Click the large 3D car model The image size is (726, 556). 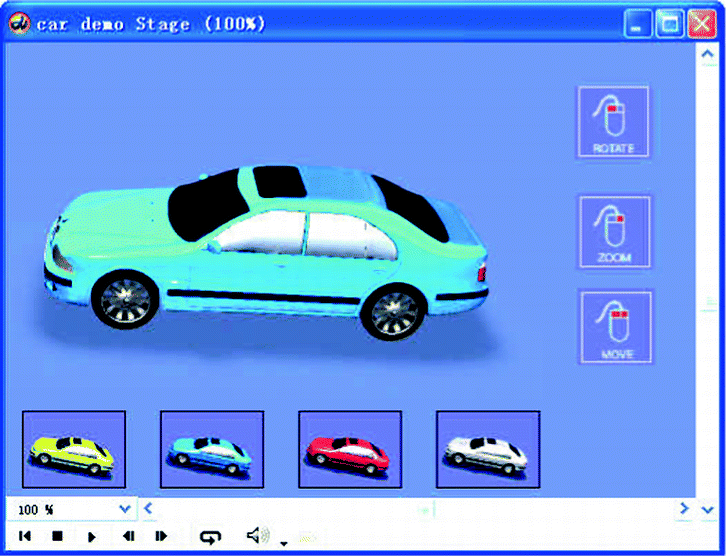266,252
